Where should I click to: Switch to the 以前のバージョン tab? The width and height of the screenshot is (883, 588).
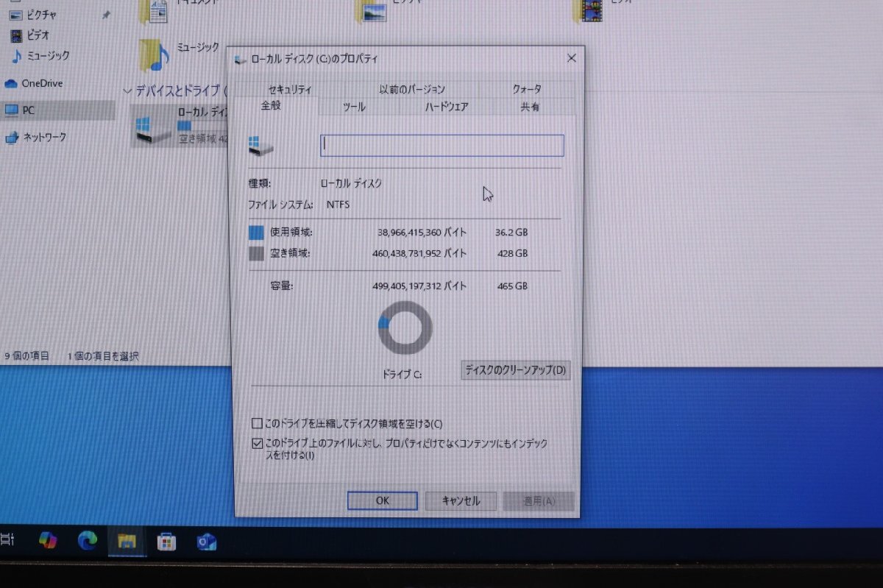coord(412,89)
